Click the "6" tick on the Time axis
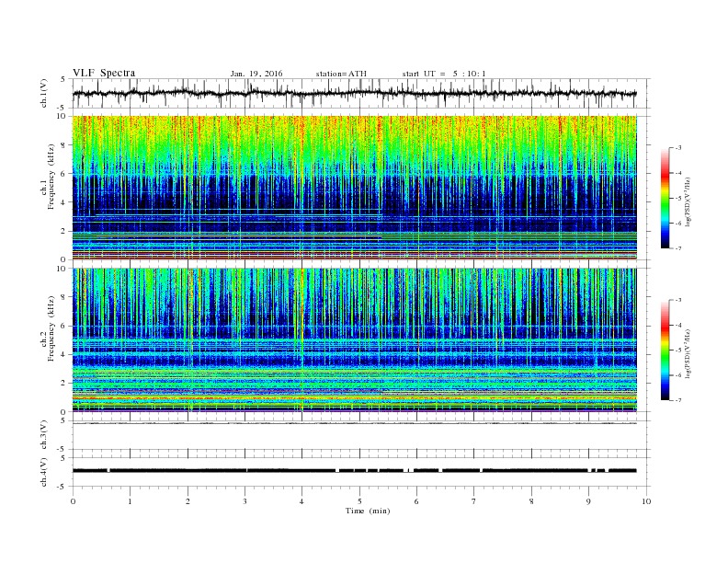The image size is (728, 563). [x=416, y=501]
